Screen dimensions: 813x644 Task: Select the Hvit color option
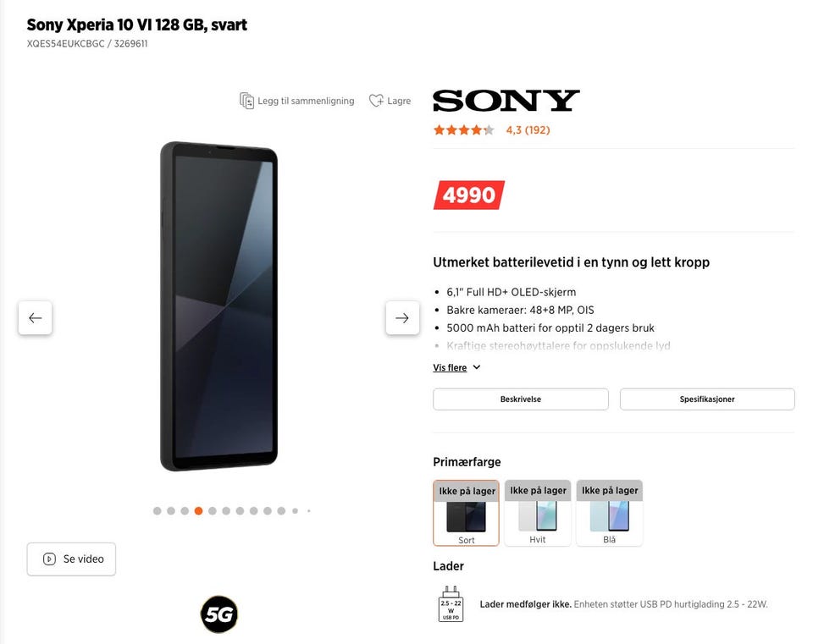[x=538, y=513]
